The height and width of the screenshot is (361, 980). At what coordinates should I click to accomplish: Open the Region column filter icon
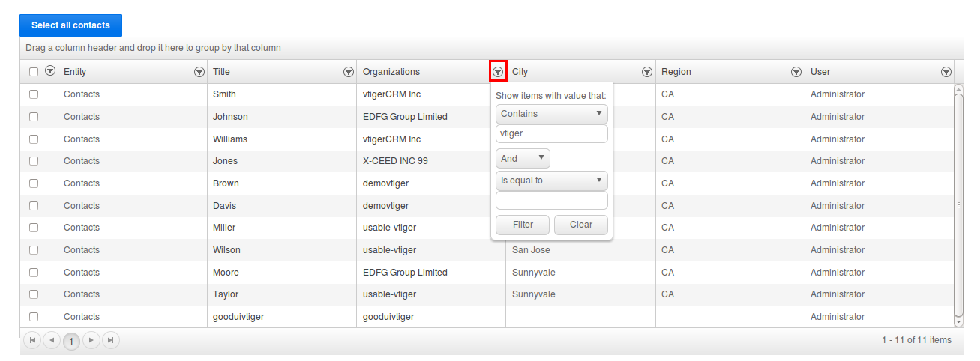[796, 72]
